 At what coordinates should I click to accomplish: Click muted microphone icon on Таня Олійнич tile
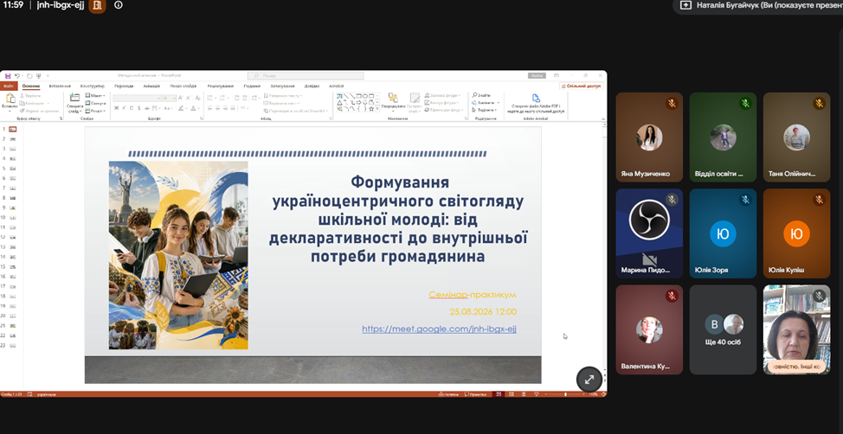[819, 103]
